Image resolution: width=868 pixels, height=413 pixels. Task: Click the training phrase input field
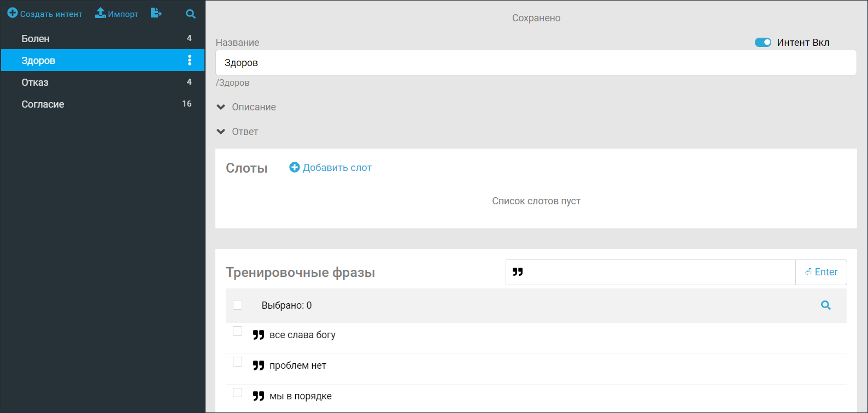pyautogui.click(x=650, y=272)
